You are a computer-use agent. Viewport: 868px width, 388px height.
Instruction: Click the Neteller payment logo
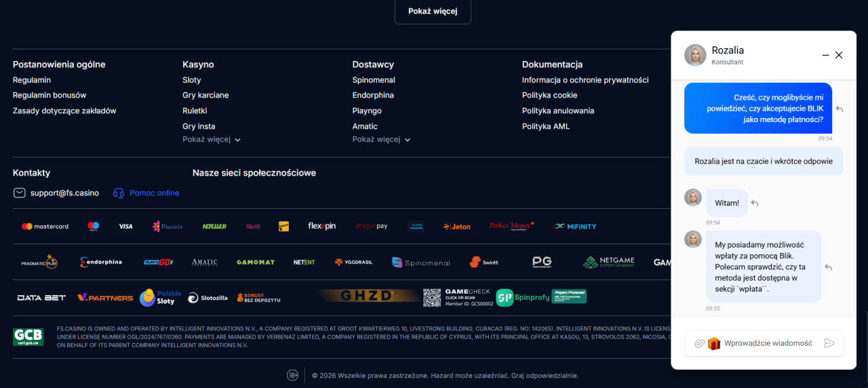point(214,227)
